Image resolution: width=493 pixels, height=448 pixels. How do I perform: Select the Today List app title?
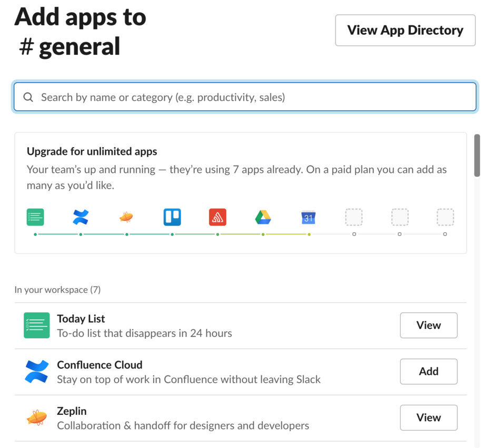81,319
